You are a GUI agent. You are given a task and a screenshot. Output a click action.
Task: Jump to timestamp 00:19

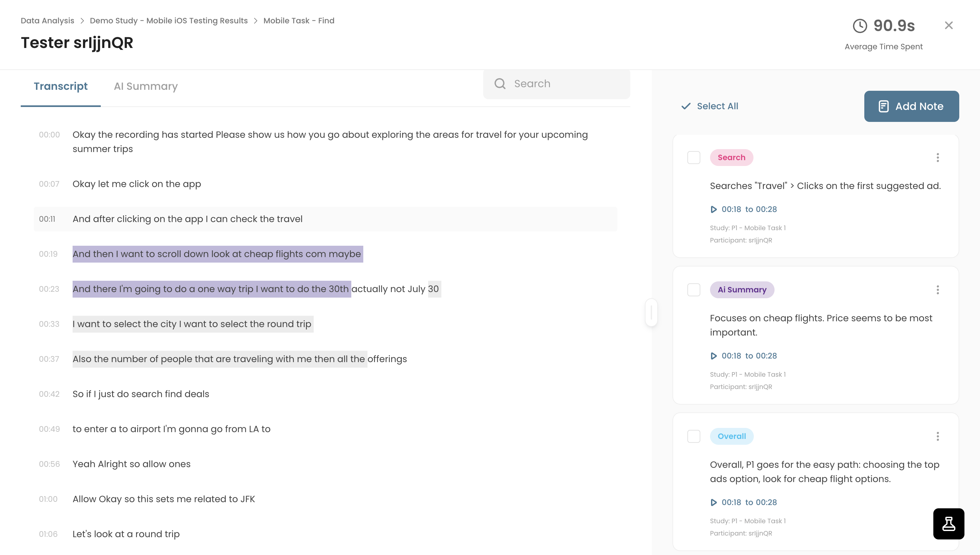[48, 254]
